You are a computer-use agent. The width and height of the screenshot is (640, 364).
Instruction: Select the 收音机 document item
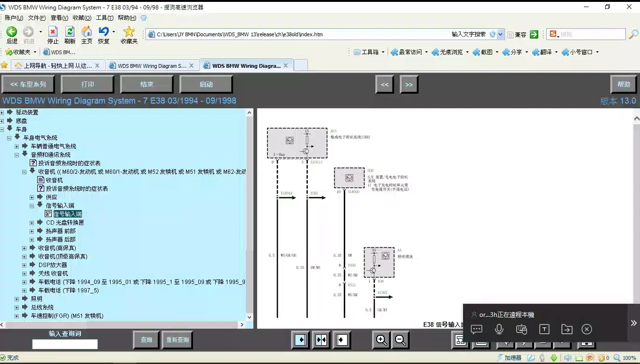pos(54,180)
